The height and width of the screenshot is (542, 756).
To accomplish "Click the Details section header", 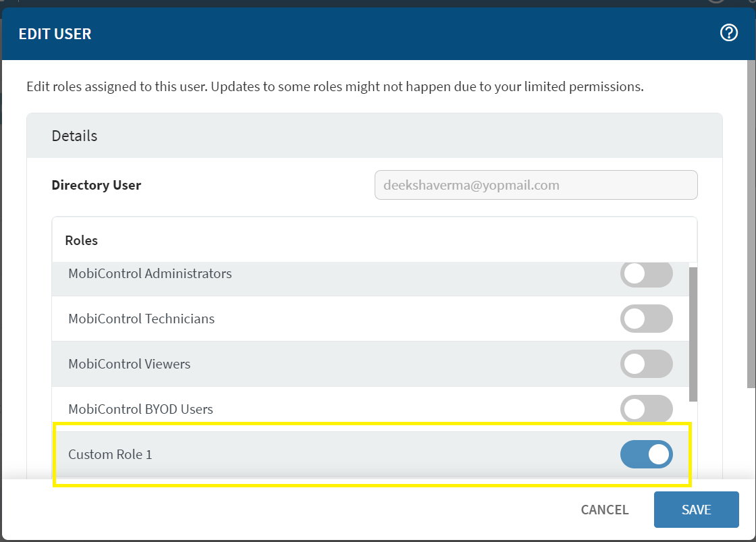I will 74,136.
